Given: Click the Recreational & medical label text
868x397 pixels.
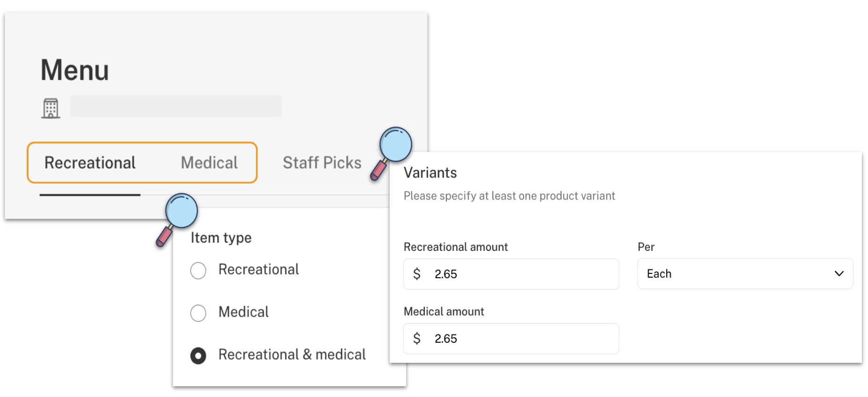Looking at the screenshot, I should pyautogui.click(x=292, y=354).
